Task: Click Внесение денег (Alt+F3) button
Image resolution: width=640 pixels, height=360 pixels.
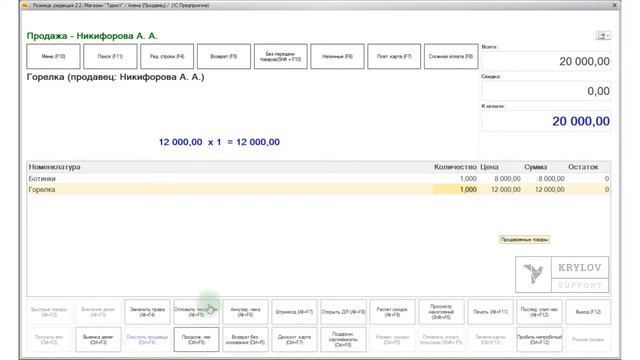Action: [x=98, y=312]
